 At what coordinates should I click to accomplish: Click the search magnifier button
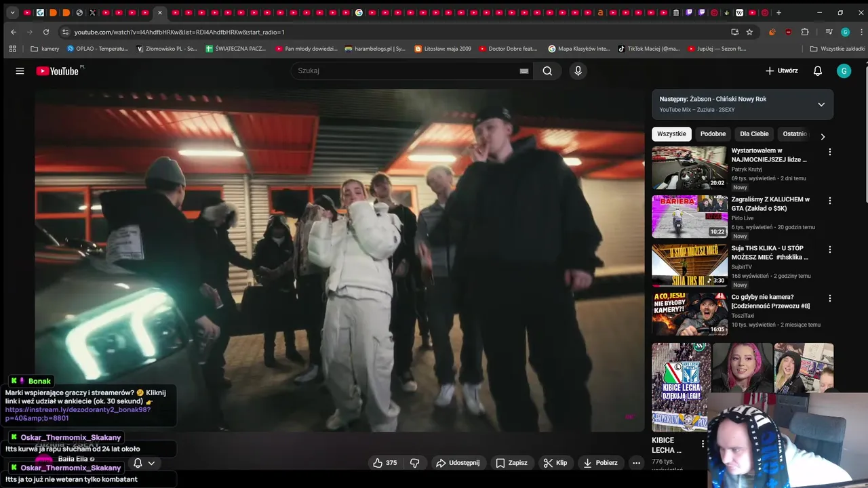tap(547, 70)
